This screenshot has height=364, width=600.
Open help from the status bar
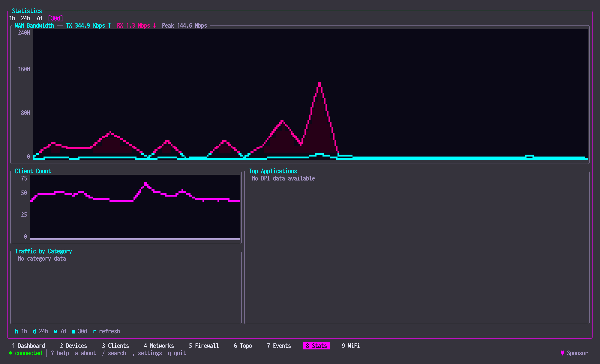[x=60, y=353]
